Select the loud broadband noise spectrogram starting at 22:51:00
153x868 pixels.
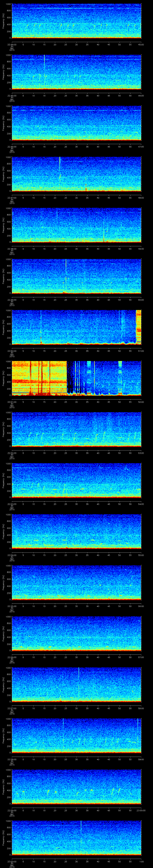point(76,378)
